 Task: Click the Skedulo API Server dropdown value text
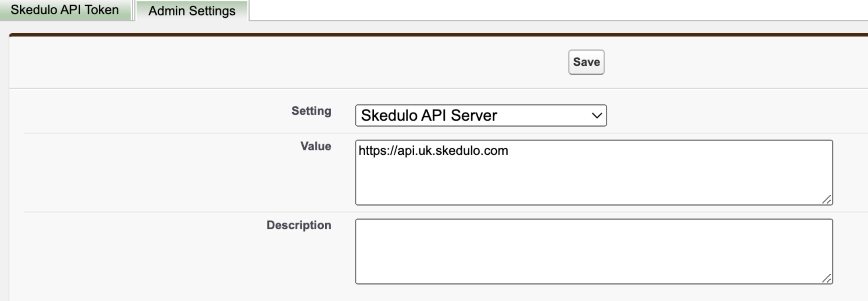pos(428,115)
